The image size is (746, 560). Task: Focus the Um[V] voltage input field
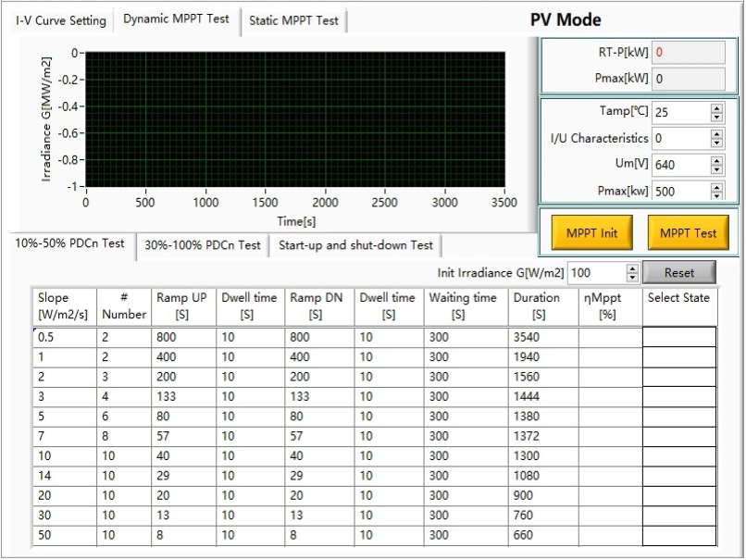click(x=678, y=166)
